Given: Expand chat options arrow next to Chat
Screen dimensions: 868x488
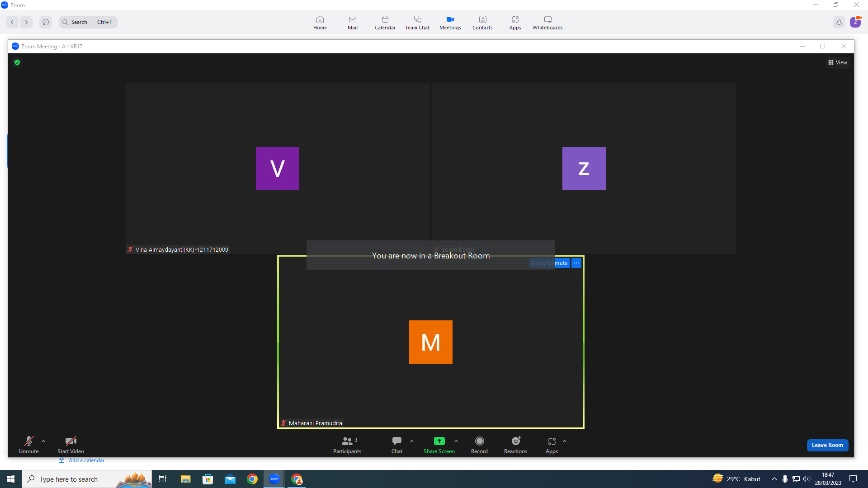Looking at the screenshot, I should (412, 441).
